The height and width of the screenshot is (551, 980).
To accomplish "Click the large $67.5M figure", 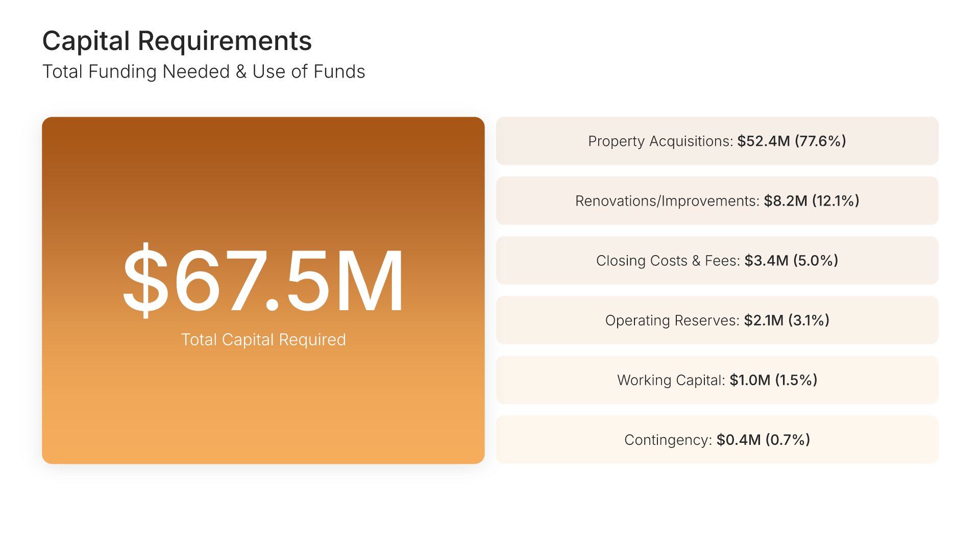I will click(x=263, y=280).
